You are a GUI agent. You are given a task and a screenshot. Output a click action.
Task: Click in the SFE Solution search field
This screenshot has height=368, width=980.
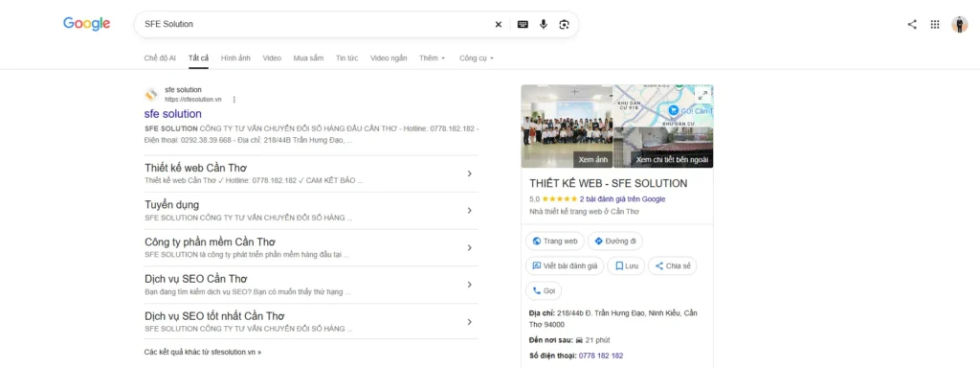[313, 24]
